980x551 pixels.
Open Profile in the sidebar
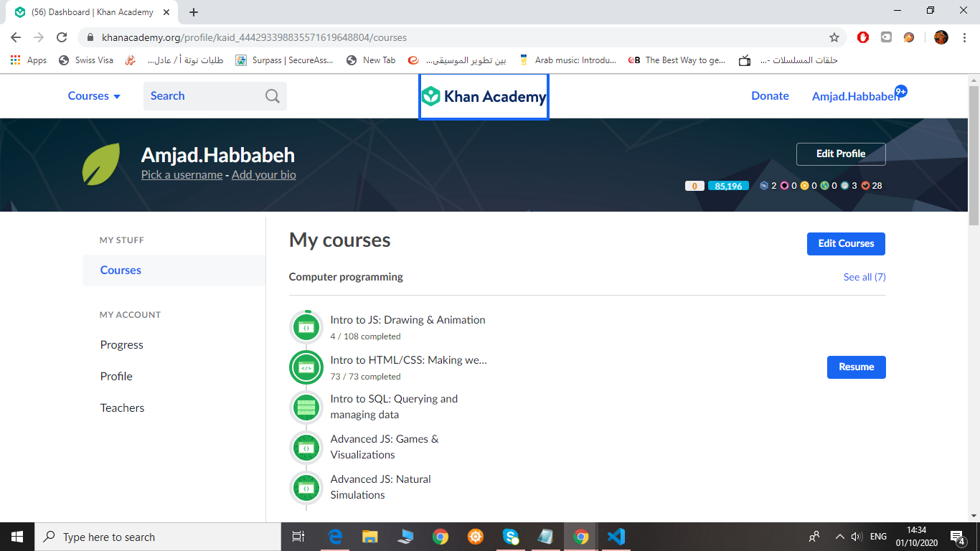point(116,377)
